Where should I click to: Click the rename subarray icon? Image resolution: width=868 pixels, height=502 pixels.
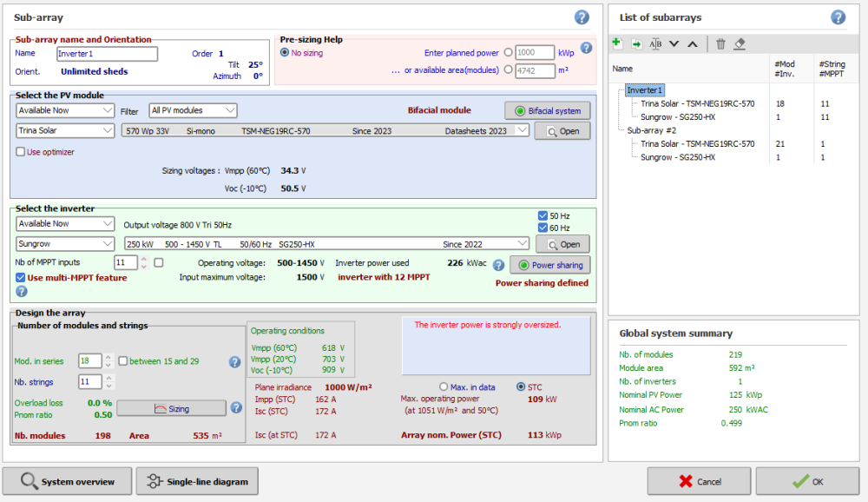coord(655,43)
